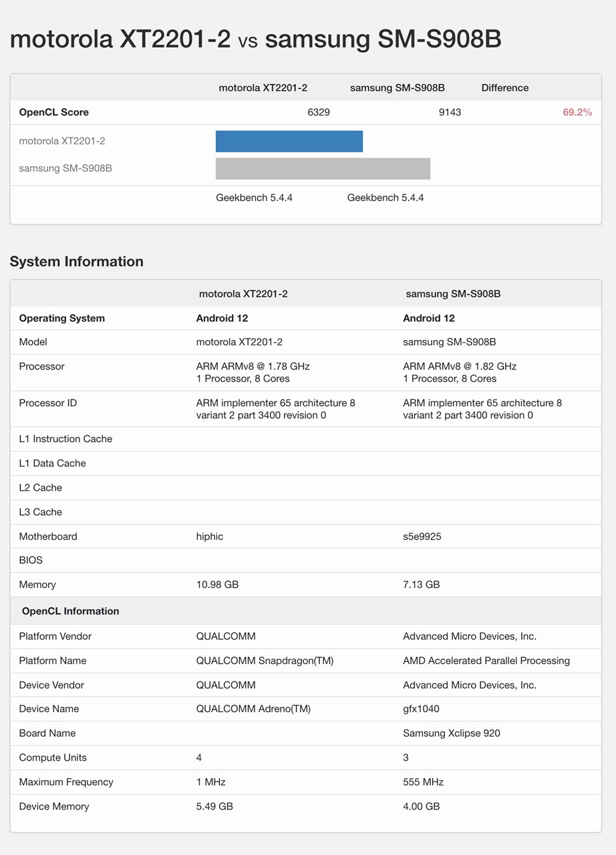The image size is (616, 855).
Task: Open the right Geekbench 5.4.4 link
Action: [x=386, y=198]
